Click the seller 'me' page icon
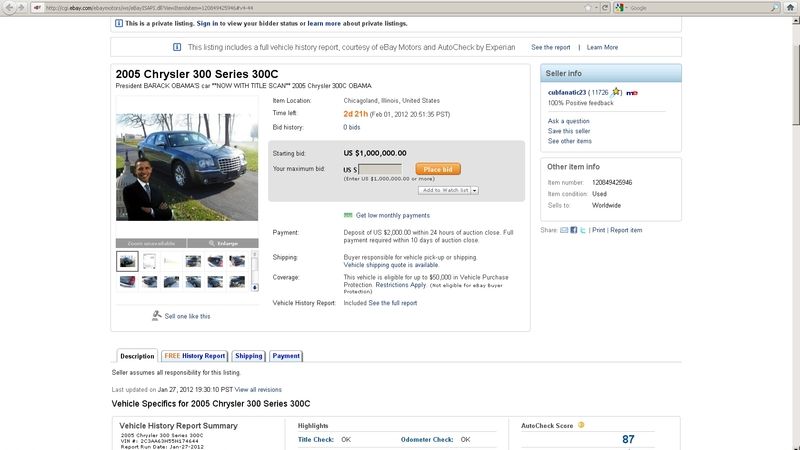Viewport: 800px width, 450px height. pos(632,93)
